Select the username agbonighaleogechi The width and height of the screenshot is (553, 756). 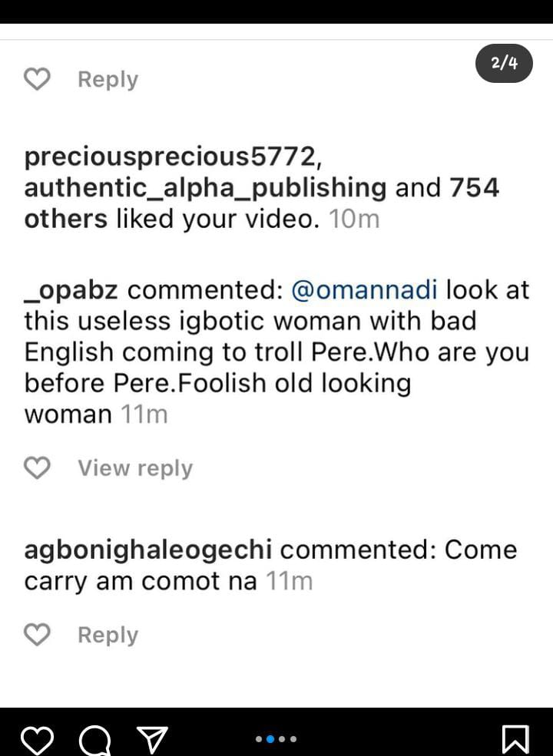[x=146, y=550]
